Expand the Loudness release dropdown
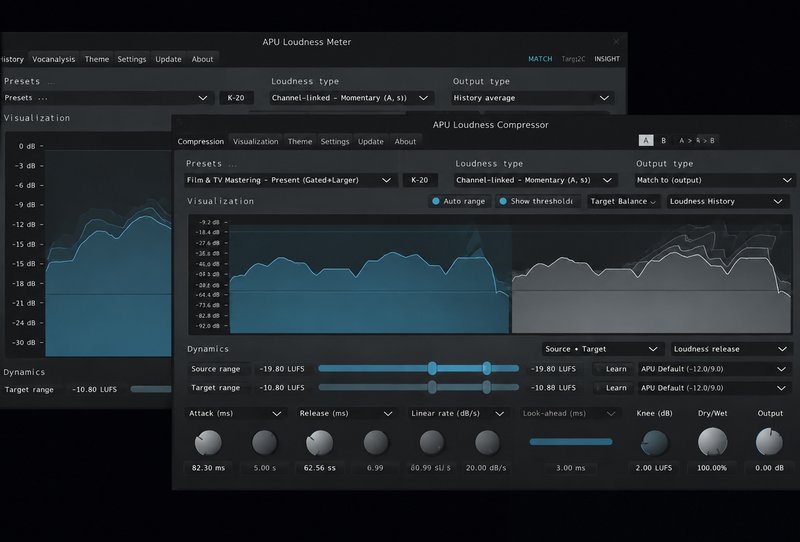Viewport: 800px width, 542px height. pyautogui.click(x=731, y=349)
